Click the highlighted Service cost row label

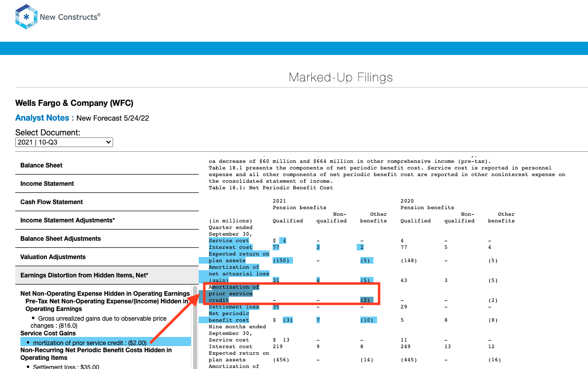point(229,241)
